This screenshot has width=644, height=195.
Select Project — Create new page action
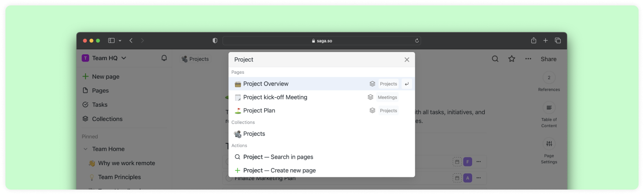tap(279, 171)
